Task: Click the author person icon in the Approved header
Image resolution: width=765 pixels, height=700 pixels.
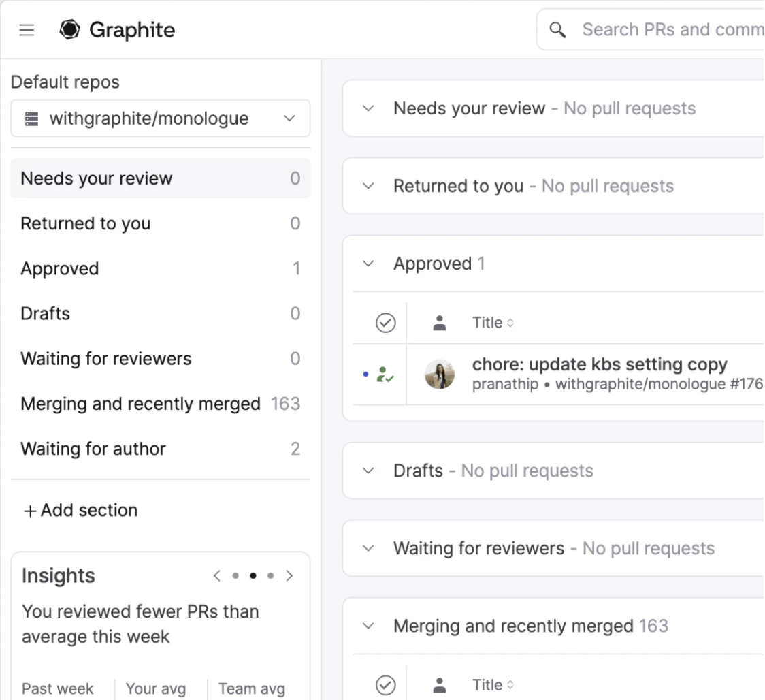Action: 440,322
